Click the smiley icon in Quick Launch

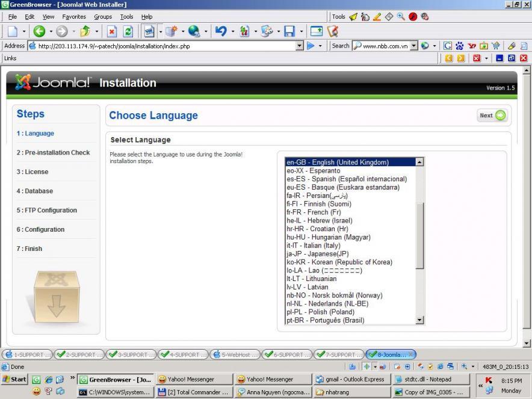pos(36,392)
